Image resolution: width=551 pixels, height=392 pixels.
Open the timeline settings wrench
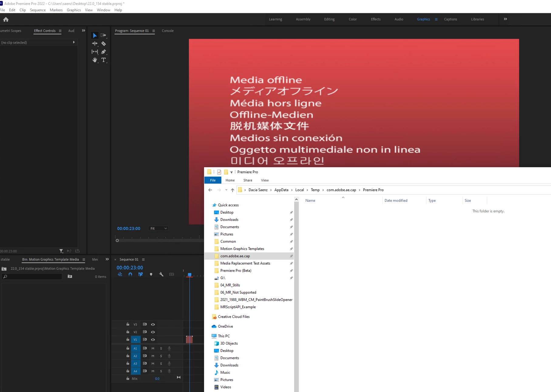161,274
